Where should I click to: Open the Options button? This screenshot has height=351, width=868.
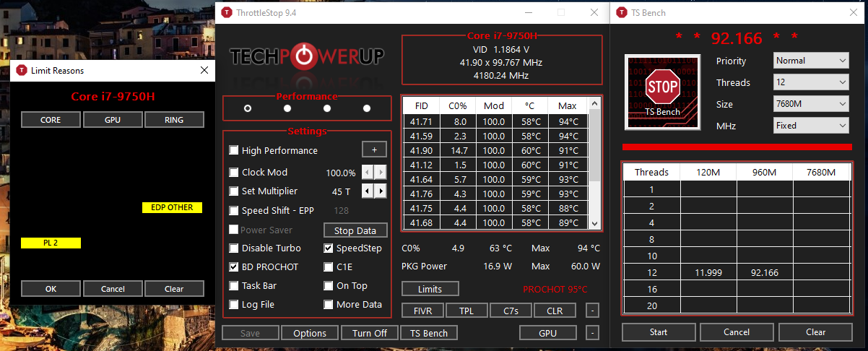[x=310, y=333]
